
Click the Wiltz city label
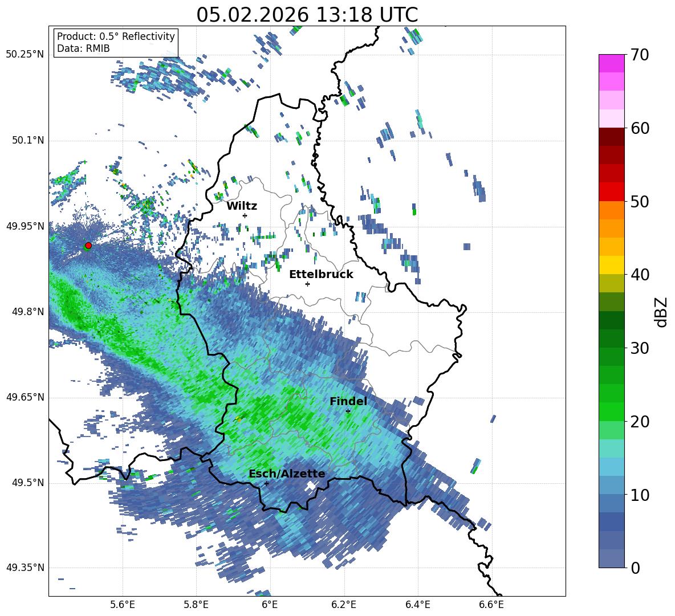pyautogui.click(x=242, y=206)
